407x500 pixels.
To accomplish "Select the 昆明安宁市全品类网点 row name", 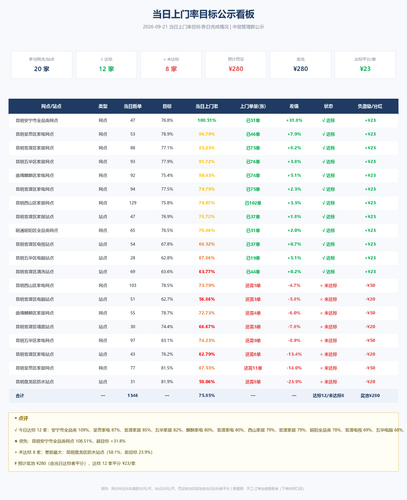I will [37, 120].
